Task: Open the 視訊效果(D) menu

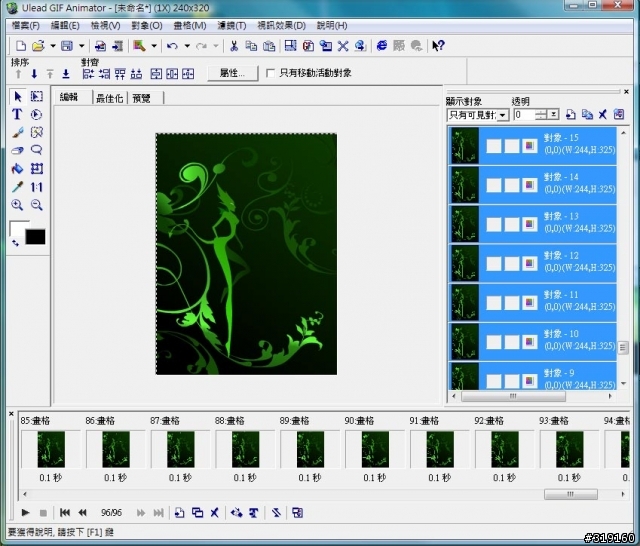Action: (x=281, y=26)
